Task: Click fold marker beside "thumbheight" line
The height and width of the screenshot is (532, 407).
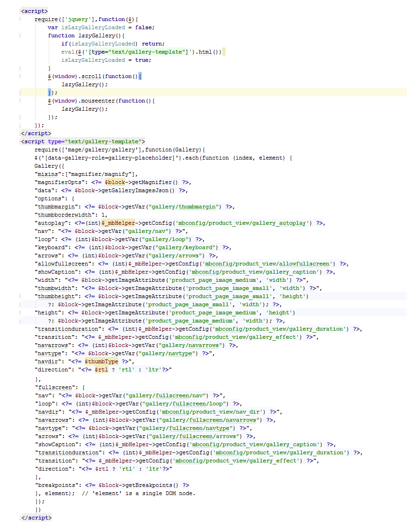Action: coord(20,296)
